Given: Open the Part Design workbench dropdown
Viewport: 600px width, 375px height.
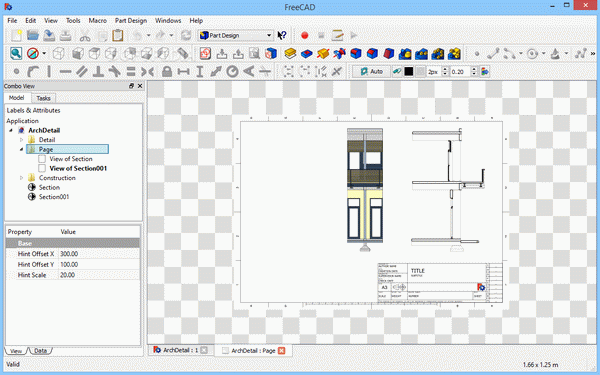Looking at the screenshot, I should [x=236, y=35].
